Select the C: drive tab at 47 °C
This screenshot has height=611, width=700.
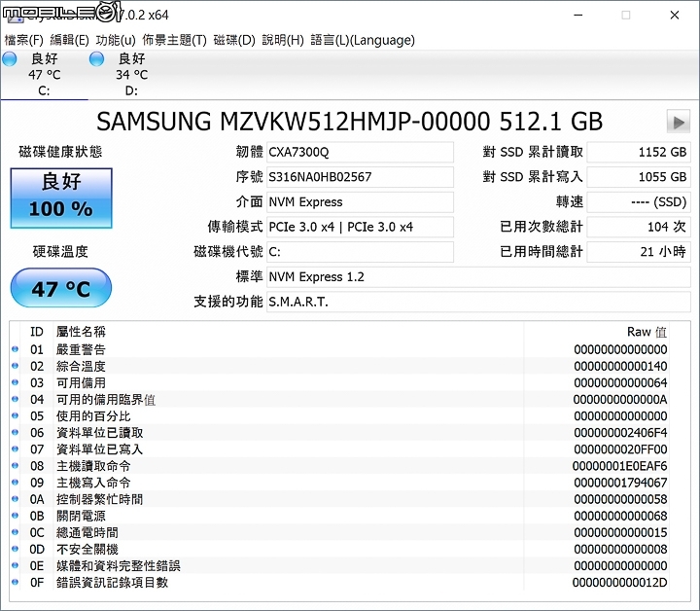pyautogui.click(x=44, y=75)
